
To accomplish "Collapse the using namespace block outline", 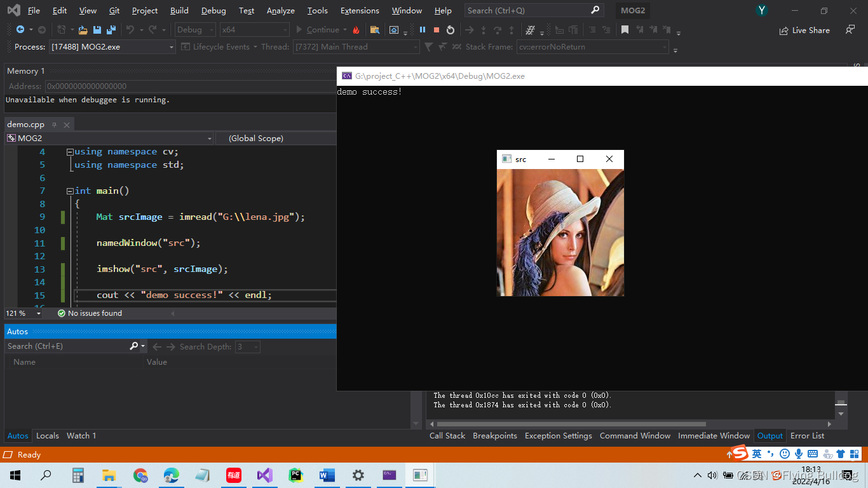I will point(70,152).
